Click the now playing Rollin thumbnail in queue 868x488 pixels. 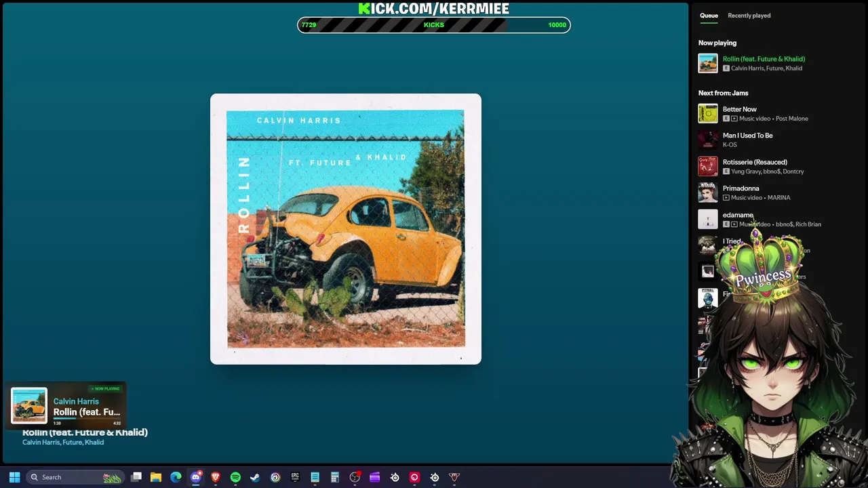click(x=708, y=63)
